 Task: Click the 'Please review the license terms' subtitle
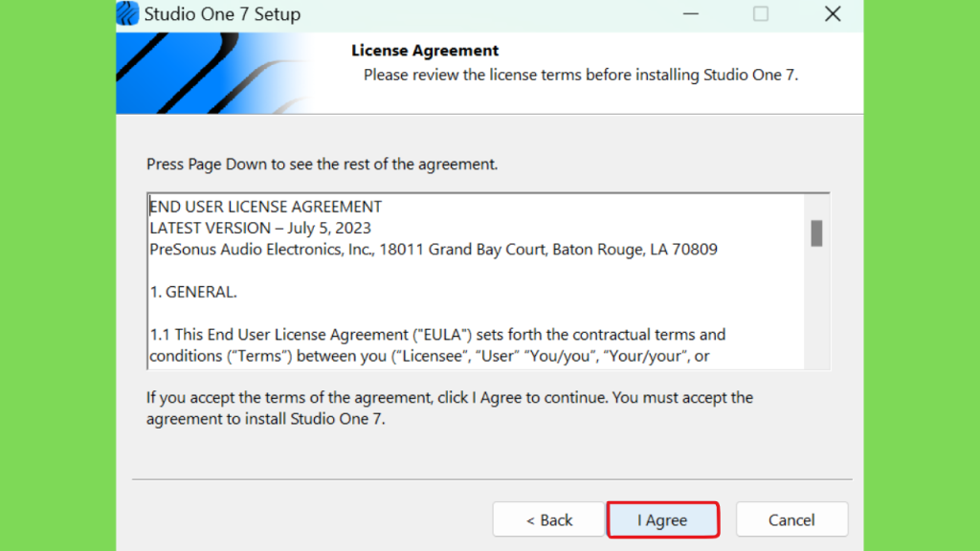point(581,75)
